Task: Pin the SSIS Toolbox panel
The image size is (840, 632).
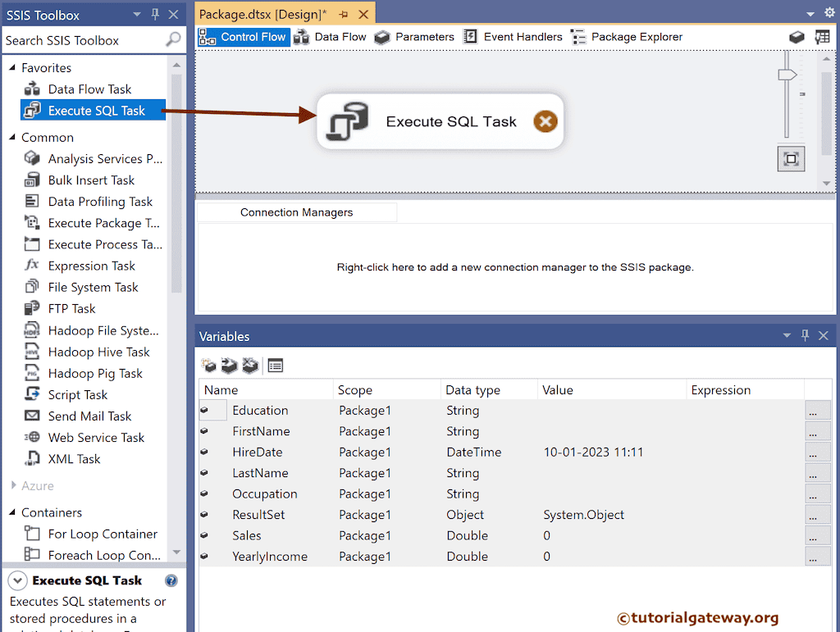Action: [154, 13]
